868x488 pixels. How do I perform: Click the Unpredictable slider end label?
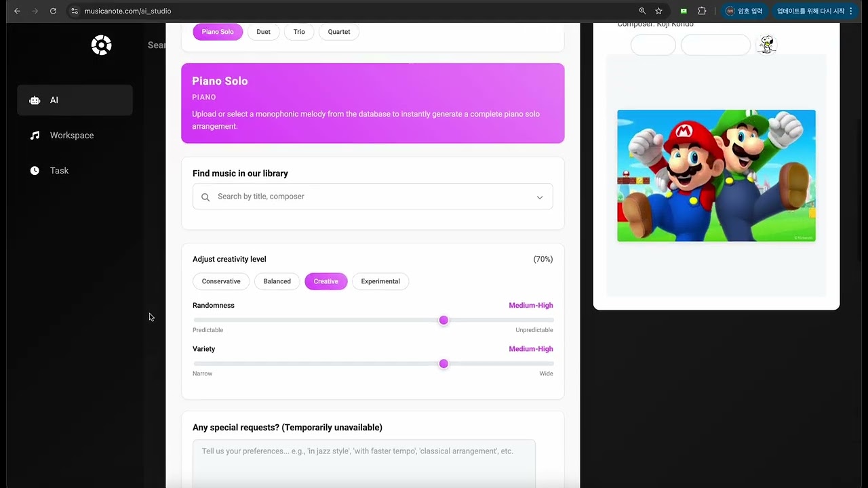click(x=534, y=330)
